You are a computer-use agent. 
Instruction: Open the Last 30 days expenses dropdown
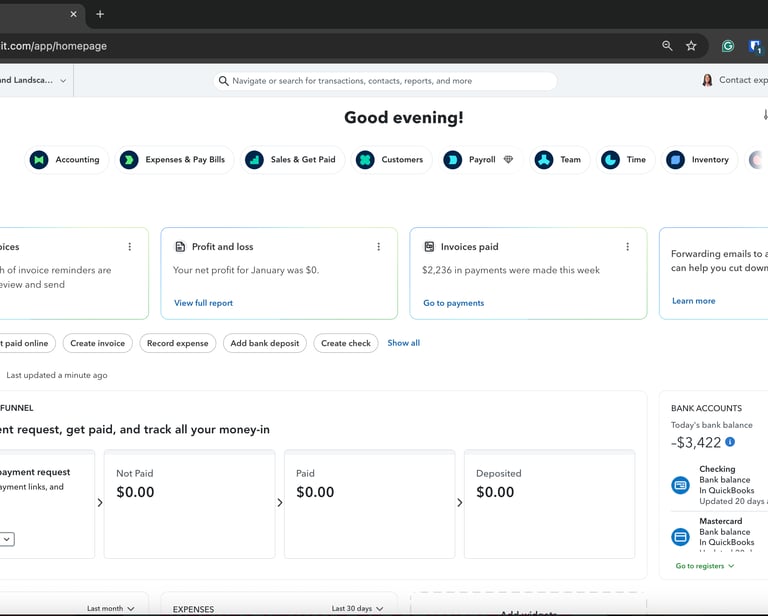click(x=357, y=608)
